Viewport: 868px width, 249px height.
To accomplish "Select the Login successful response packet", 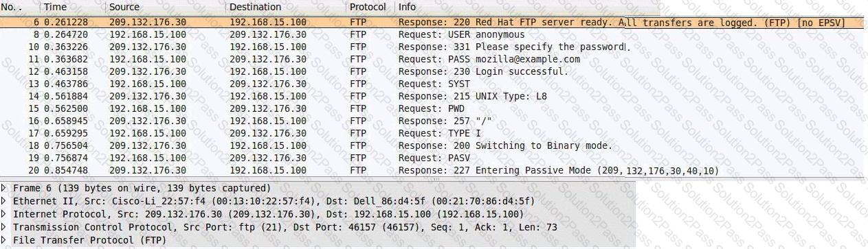I will point(433,71).
